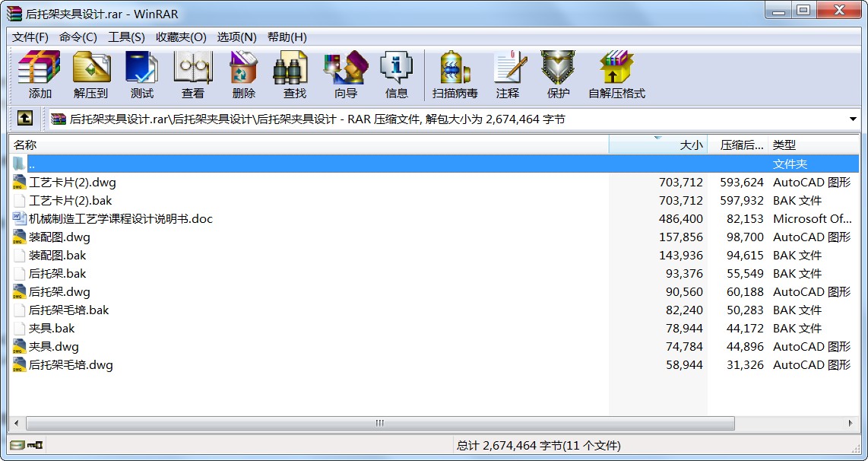Open the 收藏夹(O) menu
The width and height of the screenshot is (868, 461).
tap(181, 37)
